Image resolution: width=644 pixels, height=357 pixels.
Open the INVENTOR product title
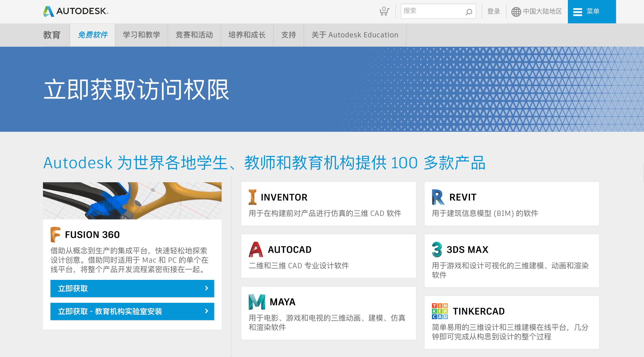(x=284, y=197)
